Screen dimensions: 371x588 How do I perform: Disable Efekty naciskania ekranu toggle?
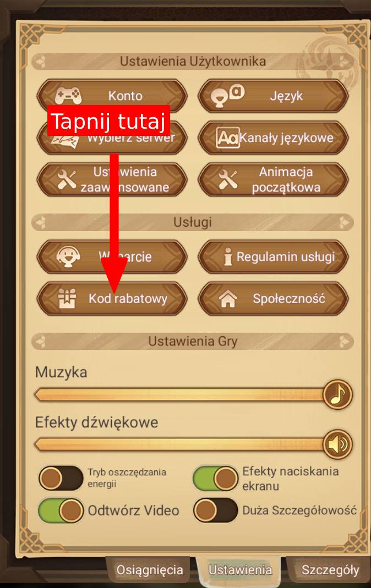coord(215,478)
